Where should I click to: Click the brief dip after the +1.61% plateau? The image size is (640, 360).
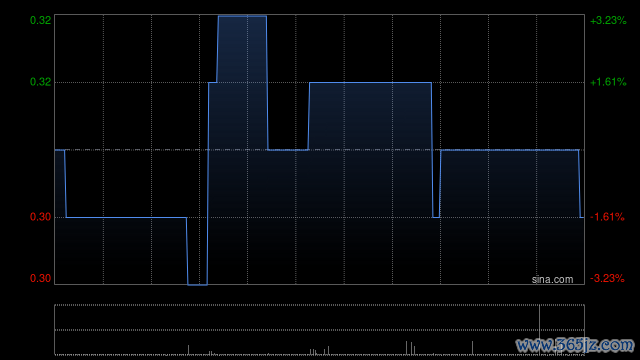436,217
